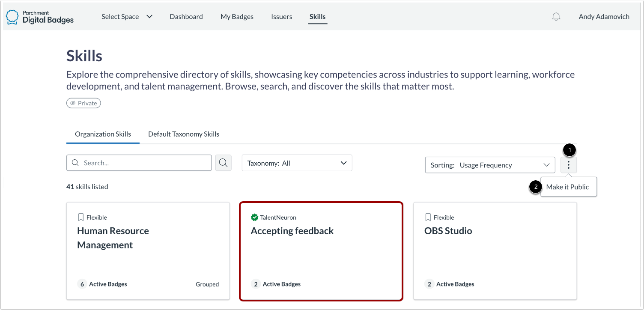
Task: Click the 6 Active Badges count circle
Action: [x=82, y=284]
